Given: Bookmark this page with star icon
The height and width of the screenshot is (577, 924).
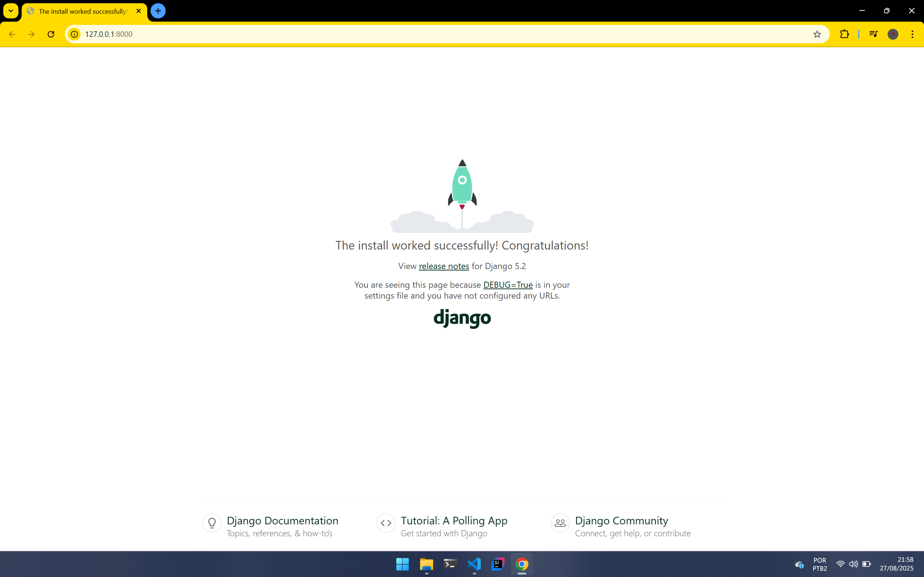Looking at the screenshot, I should point(817,34).
